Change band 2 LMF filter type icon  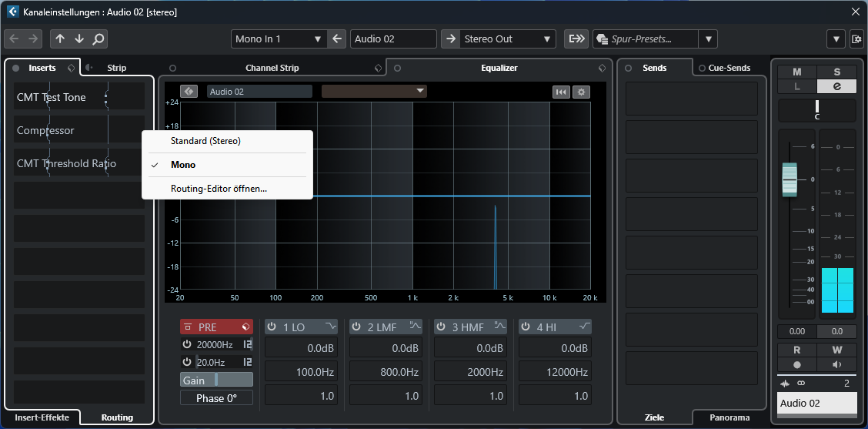(x=416, y=327)
